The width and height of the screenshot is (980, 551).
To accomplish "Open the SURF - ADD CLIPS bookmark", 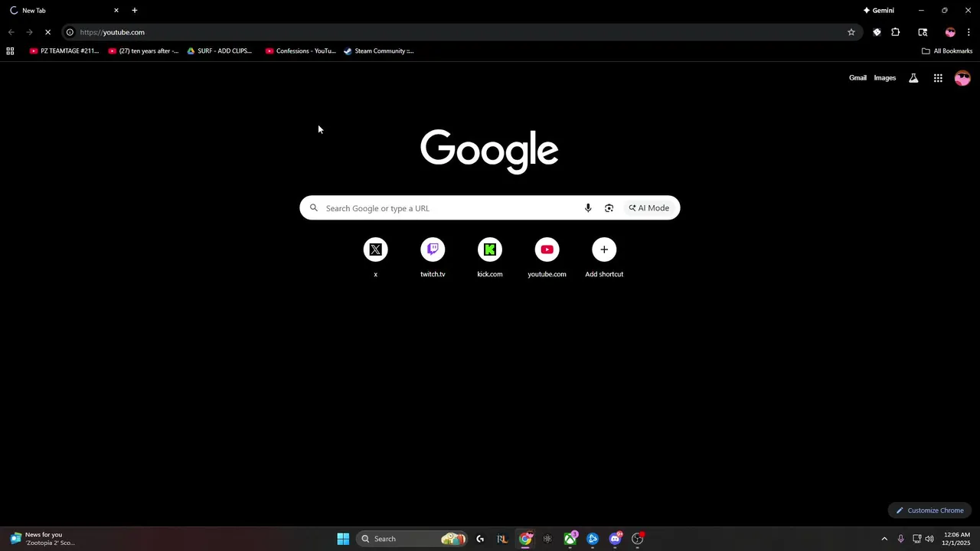I will 220,51.
